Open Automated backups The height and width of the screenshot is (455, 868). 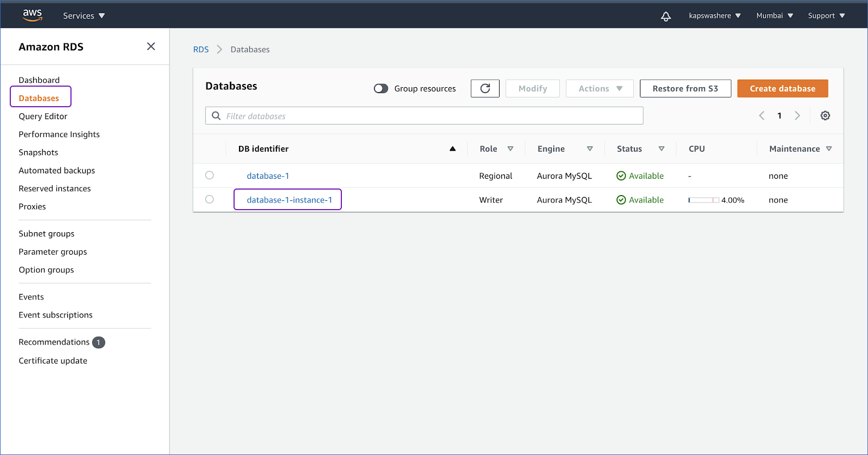[57, 171]
